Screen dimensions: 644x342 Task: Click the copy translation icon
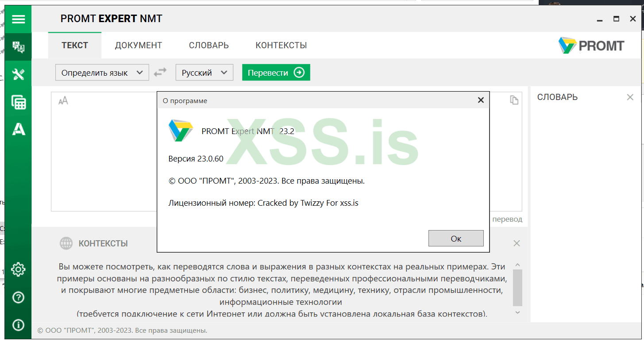click(x=514, y=100)
